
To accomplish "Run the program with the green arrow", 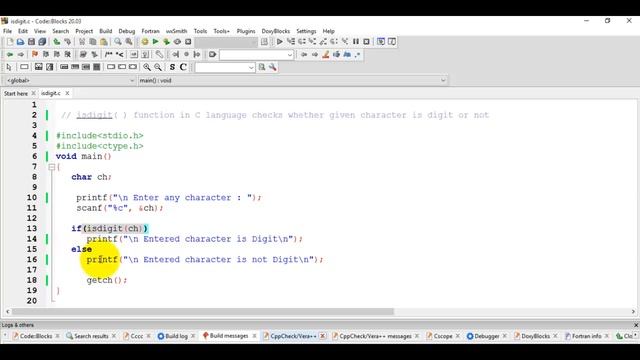I will (156, 42).
